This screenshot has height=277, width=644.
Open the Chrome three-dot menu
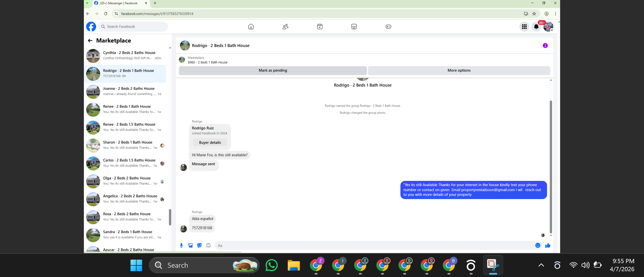[556, 14]
